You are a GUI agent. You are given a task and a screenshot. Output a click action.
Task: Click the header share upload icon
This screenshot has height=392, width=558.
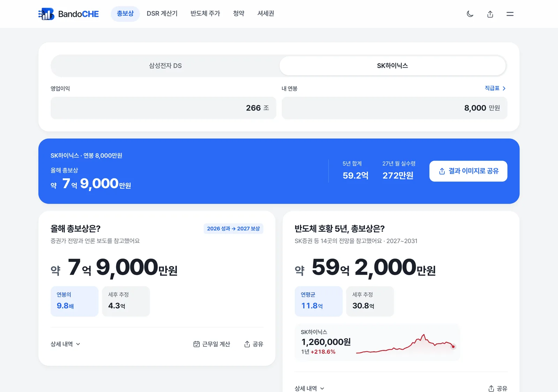490,14
